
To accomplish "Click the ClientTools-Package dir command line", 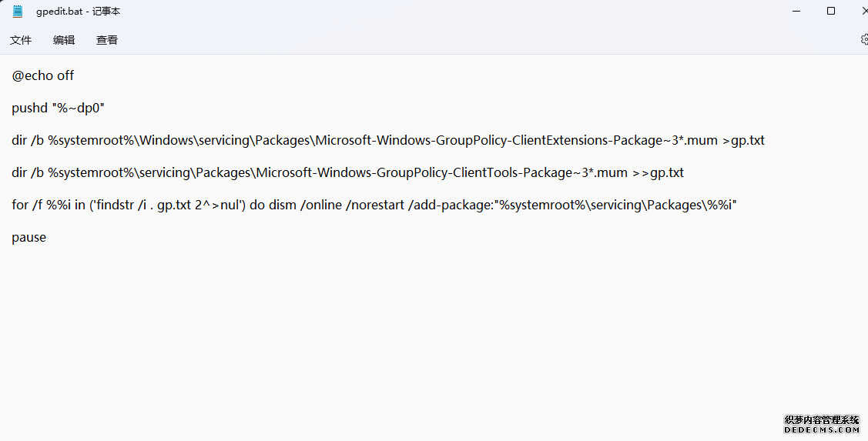I will point(347,172).
